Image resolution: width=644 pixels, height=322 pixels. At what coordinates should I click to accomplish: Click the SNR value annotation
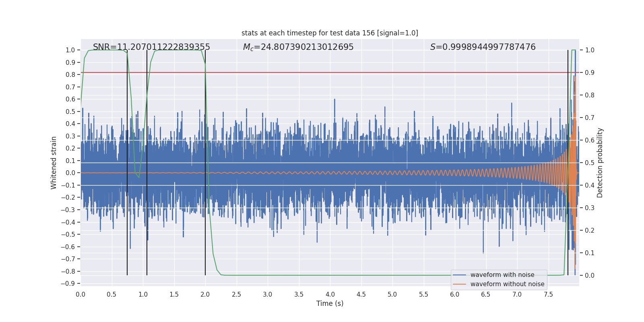(x=151, y=47)
